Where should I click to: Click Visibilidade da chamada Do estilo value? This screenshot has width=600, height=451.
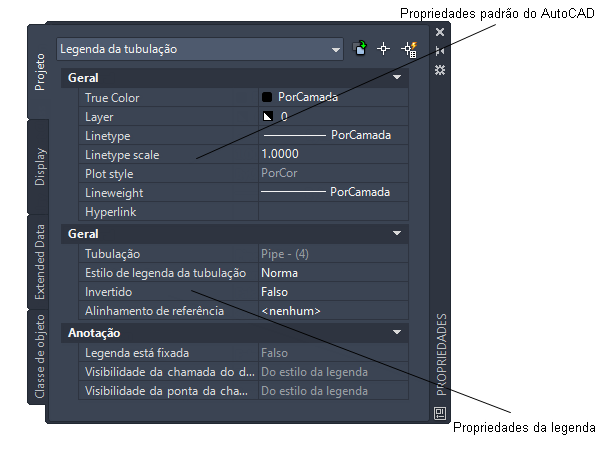coord(333,372)
